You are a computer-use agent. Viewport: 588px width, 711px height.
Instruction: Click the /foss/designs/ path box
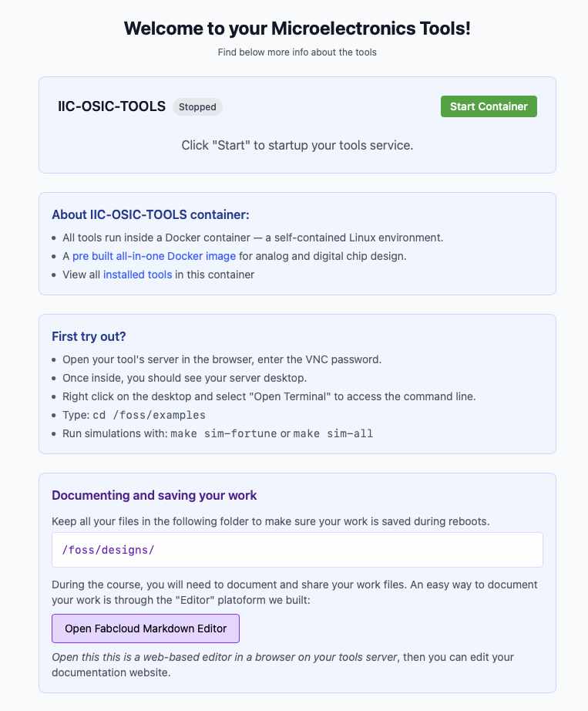point(297,550)
